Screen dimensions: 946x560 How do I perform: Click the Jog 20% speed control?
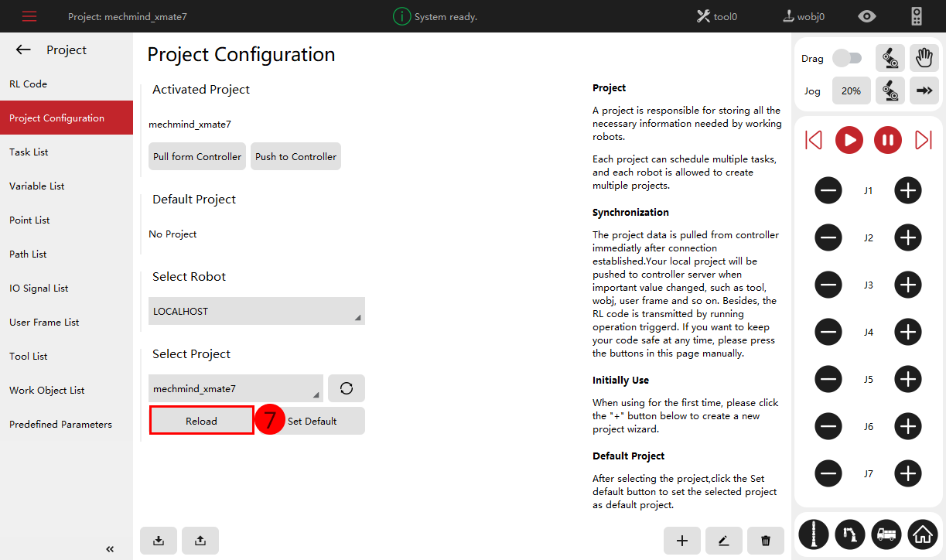851,90
